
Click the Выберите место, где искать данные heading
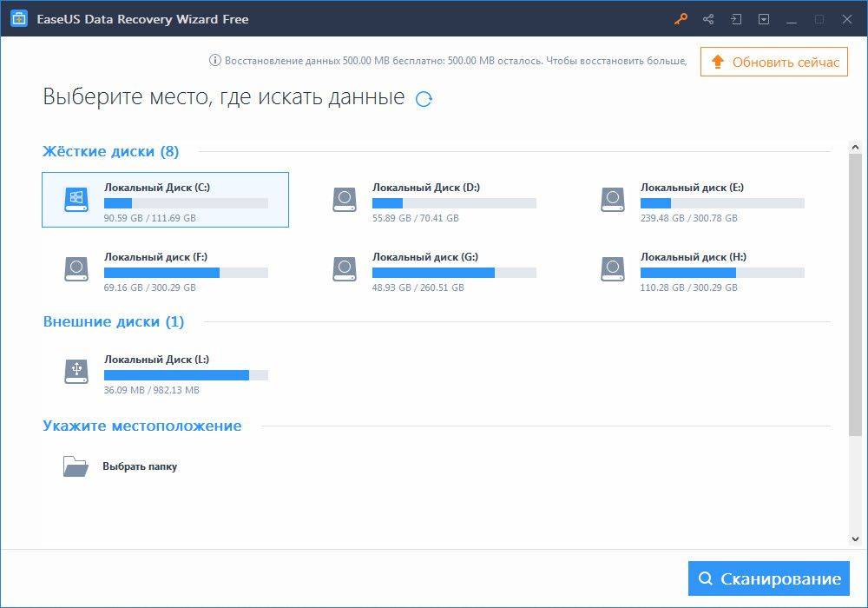[x=224, y=97]
